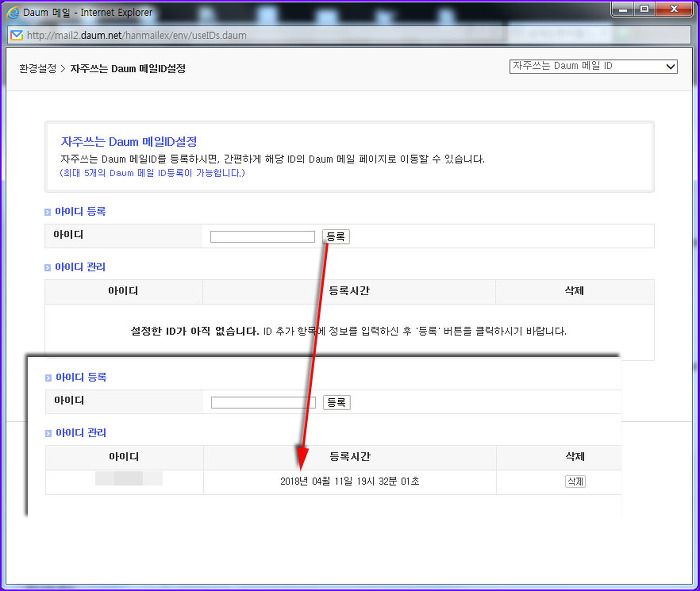Click the upper 아이디 관리 section heading
Screen dimensions: 700x591
coord(80,267)
